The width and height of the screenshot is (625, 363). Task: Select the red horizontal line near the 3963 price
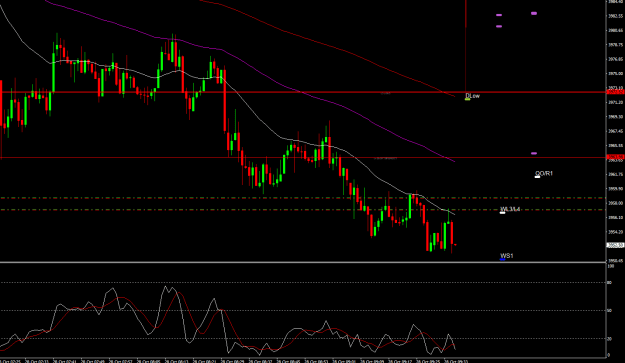pos(303,158)
